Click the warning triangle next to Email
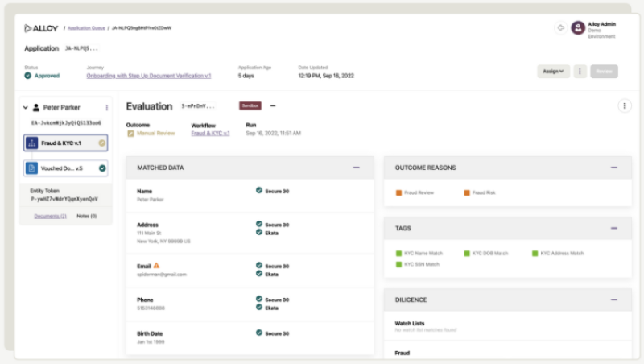 tap(156, 266)
